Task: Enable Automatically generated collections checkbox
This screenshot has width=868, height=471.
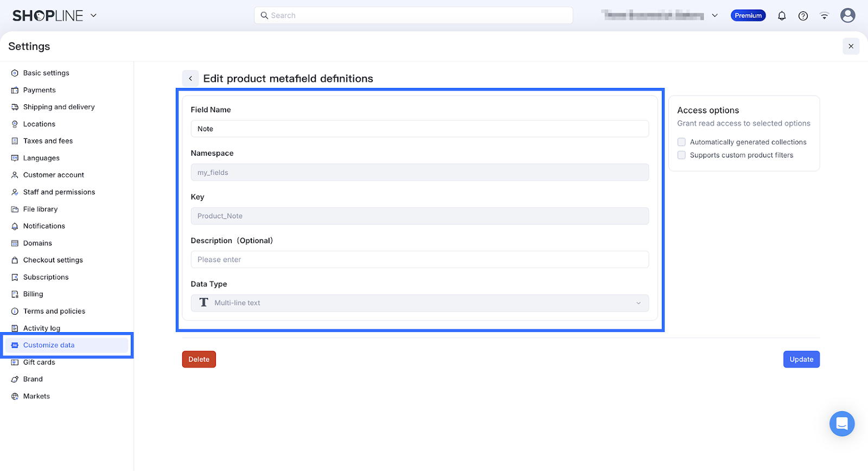Action: point(681,142)
